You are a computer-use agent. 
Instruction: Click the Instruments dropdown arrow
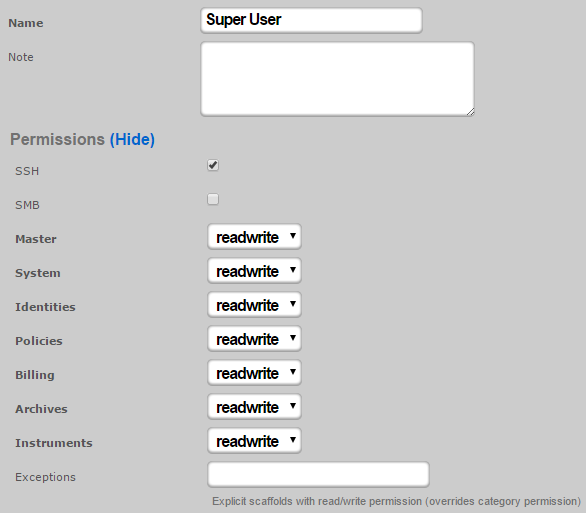[293, 440]
